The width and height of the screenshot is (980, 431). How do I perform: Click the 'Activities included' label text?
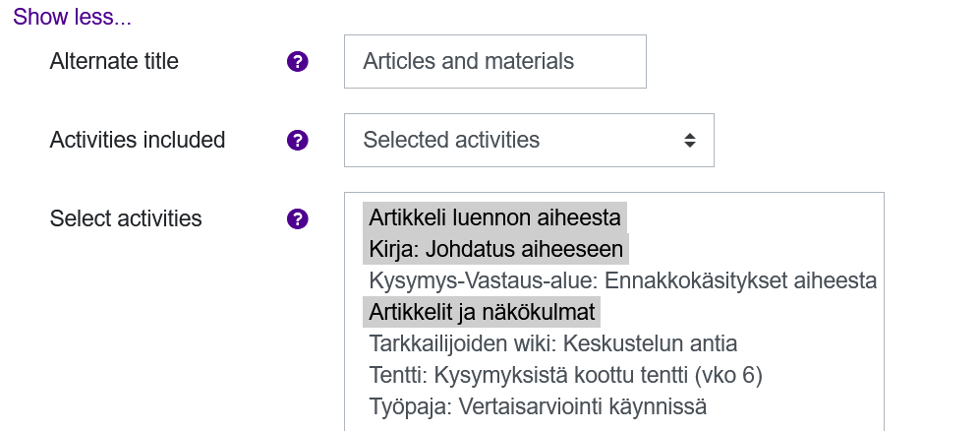tap(138, 141)
